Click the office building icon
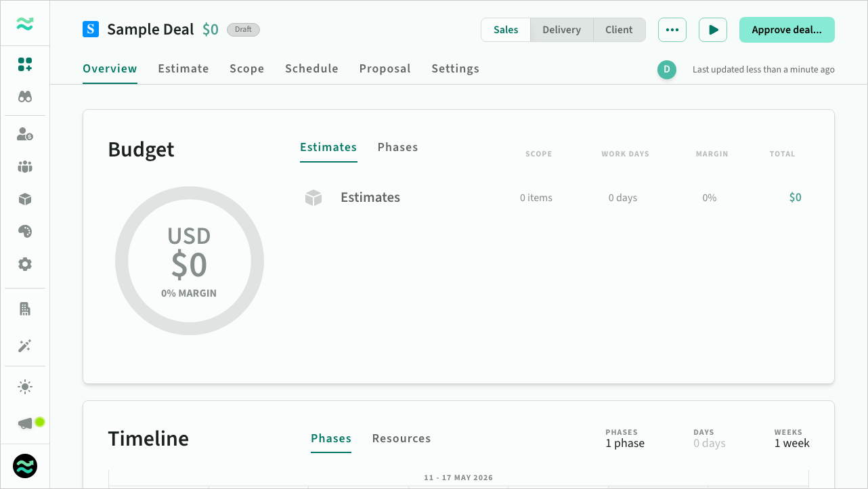Image resolution: width=868 pixels, height=489 pixels. click(x=25, y=310)
